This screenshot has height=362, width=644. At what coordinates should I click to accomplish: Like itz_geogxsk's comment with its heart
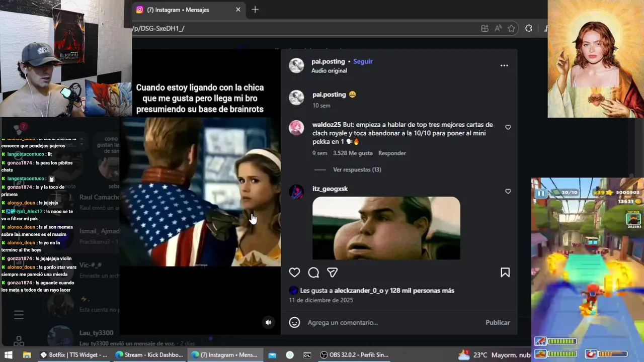[508, 192]
